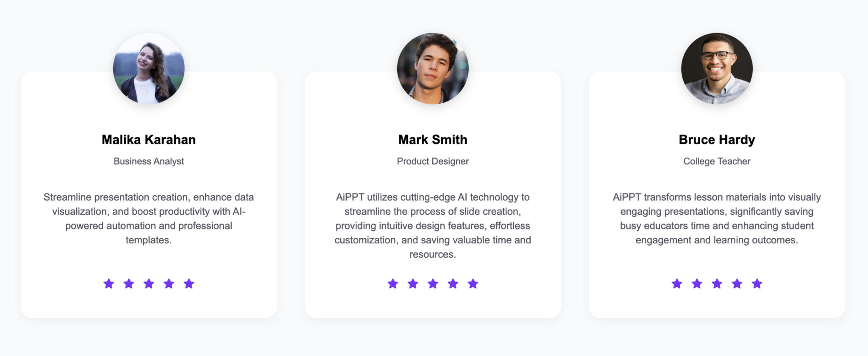Click the Mark Smith name heading
Screen dimensions: 868x356
pyautogui.click(x=433, y=140)
